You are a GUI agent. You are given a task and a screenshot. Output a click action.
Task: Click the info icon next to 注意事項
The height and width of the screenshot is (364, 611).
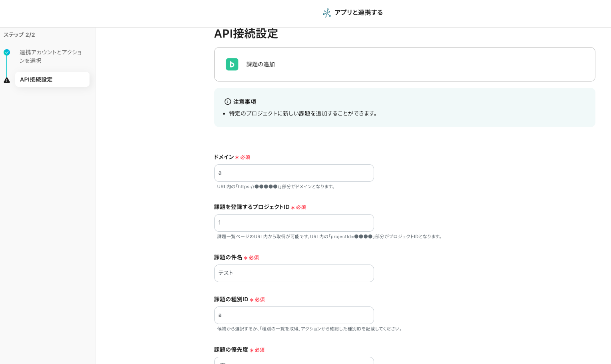(228, 102)
